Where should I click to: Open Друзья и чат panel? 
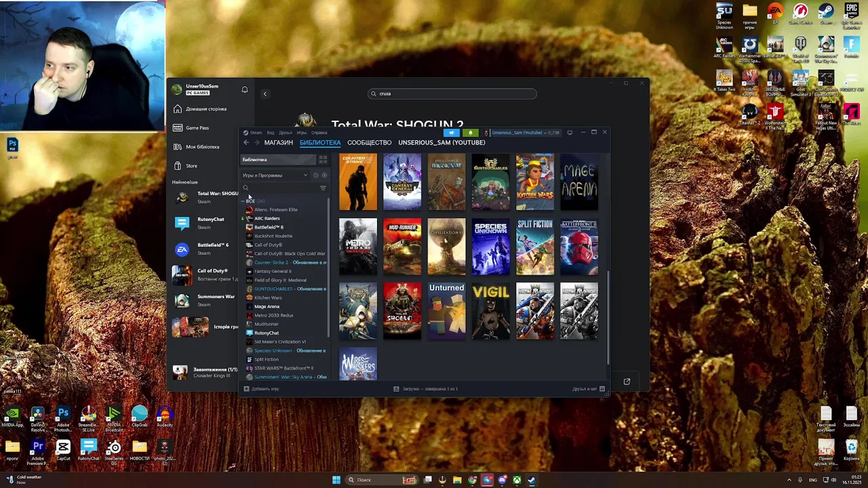pyautogui.click(x=589, y=389)
